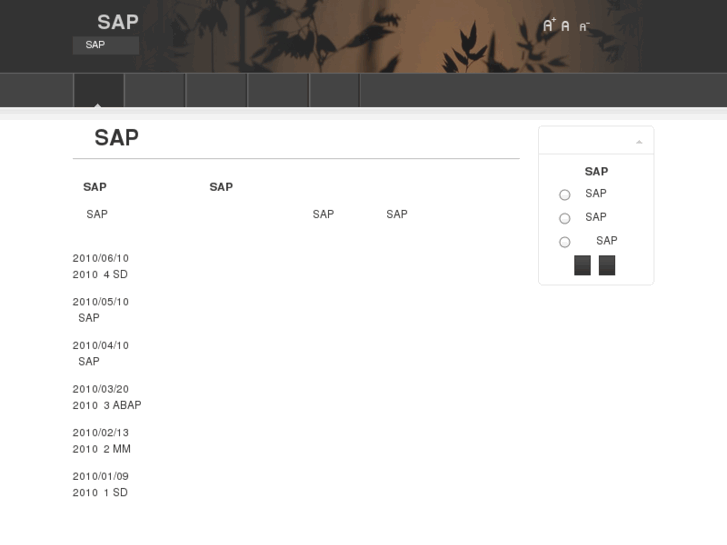Click the right dark button under poll options
This screenshot has width=727, height=545.
[x=607, y=265]
